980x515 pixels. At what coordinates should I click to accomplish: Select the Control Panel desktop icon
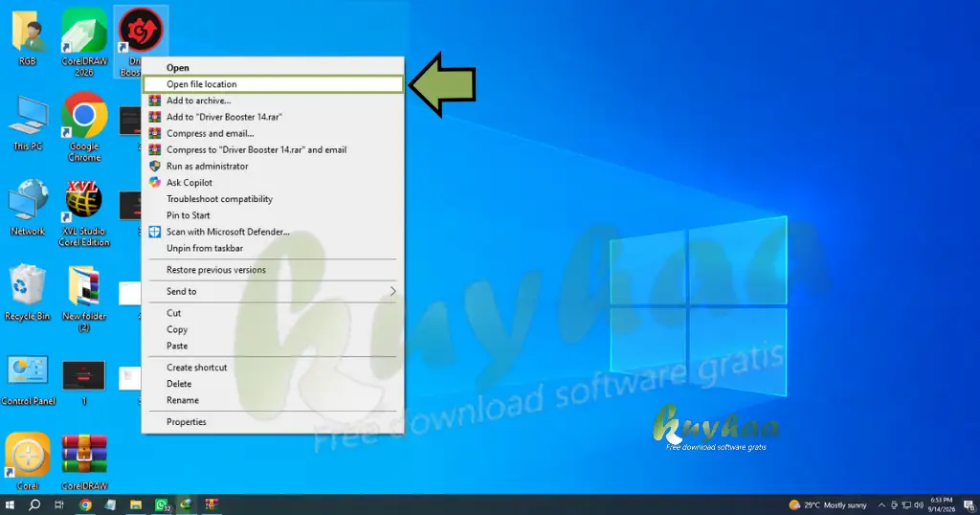tap(28, 380)
